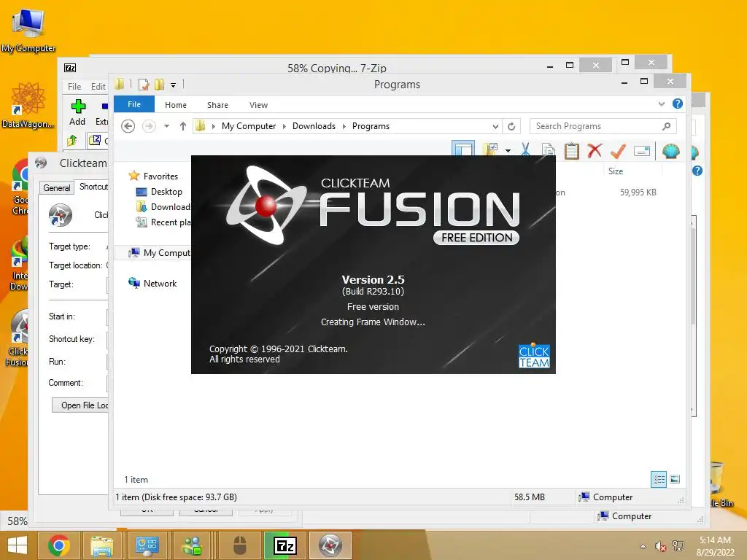The width and height of the screenshot is (747, 560).
Task: Open the Customize Quick Access Toolbar dropdown
Action: 174,85
